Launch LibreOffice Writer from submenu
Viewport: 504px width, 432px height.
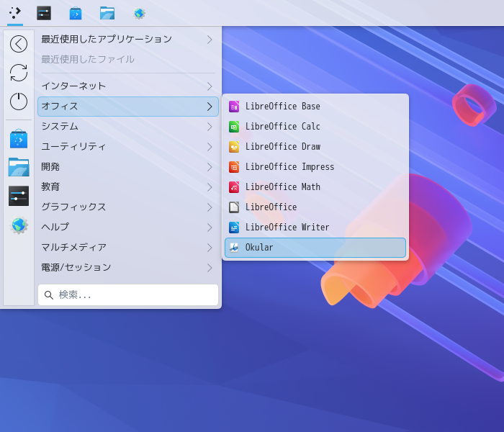315,228
